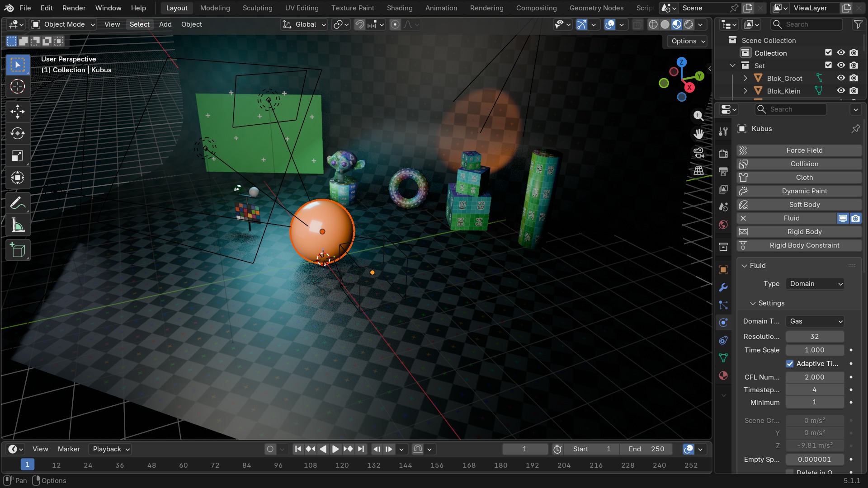Choose the Add Cube tool
Viewport: 868px width, 488px height.
point(18,250)
